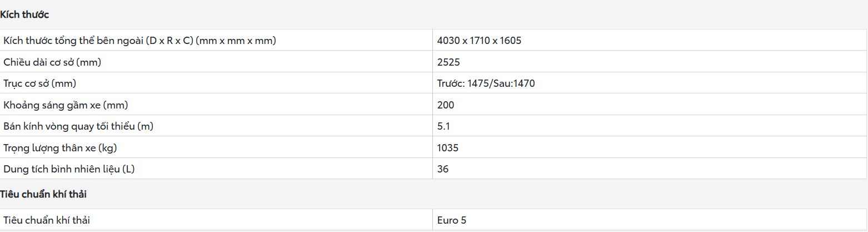
Task: Select the Trước: 1475/Sau:1470 value
Action: (x=486, y=83)
